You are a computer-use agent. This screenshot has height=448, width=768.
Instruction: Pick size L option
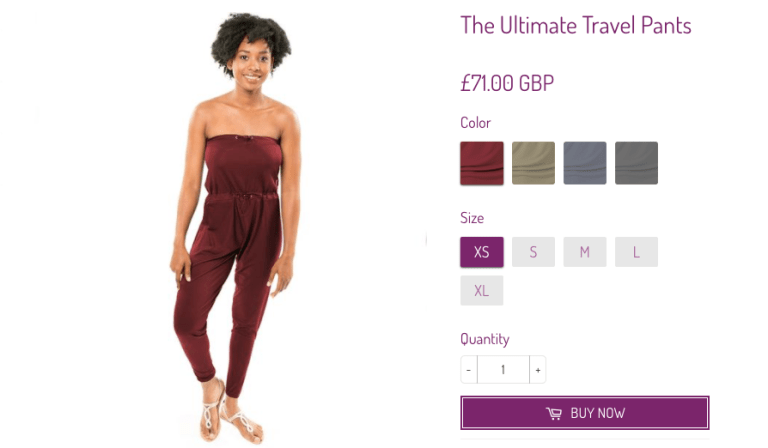pos(636,252)
